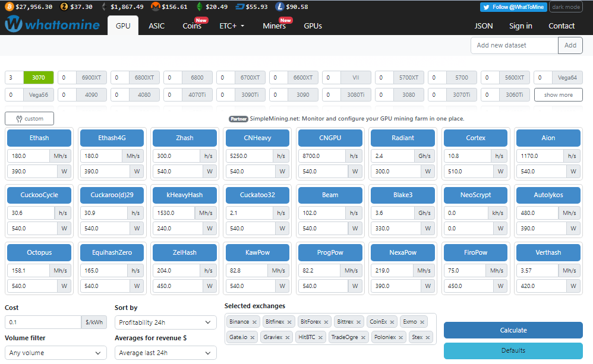Screen dimensions: 593x364
Task: Open the GPUs page
Action: 313,26
